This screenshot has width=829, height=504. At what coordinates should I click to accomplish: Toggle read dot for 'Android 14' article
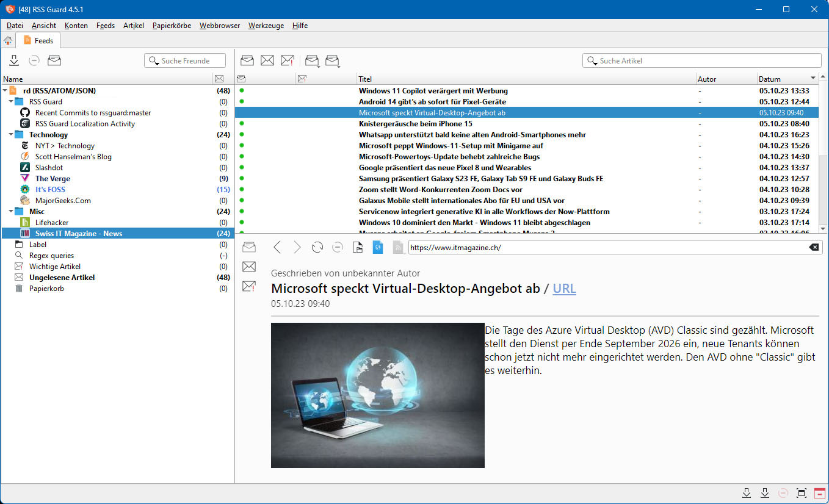click(x=242, y=101)
